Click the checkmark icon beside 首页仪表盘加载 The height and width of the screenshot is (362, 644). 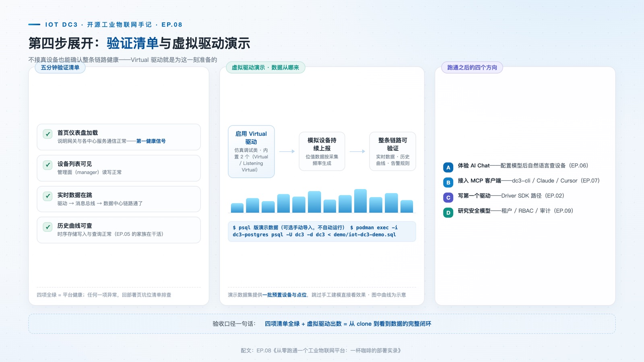(47, 134)
